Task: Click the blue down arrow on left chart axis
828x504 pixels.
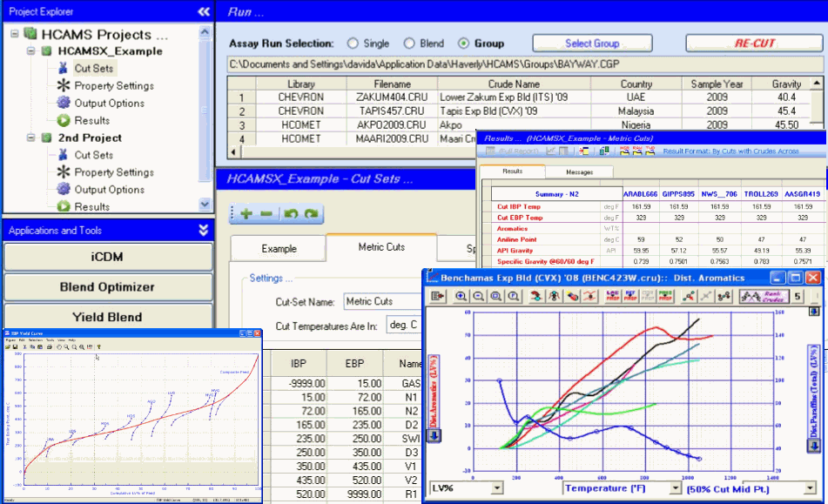Action: click(434, 436)
